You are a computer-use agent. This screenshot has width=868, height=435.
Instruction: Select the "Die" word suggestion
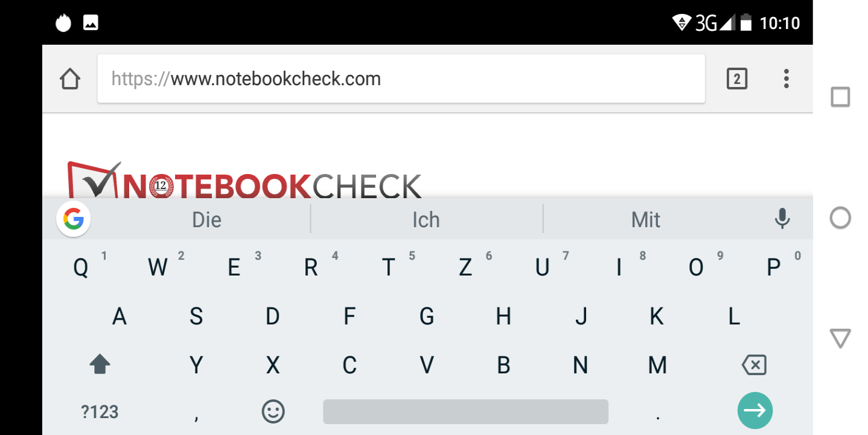coord(206,220)
